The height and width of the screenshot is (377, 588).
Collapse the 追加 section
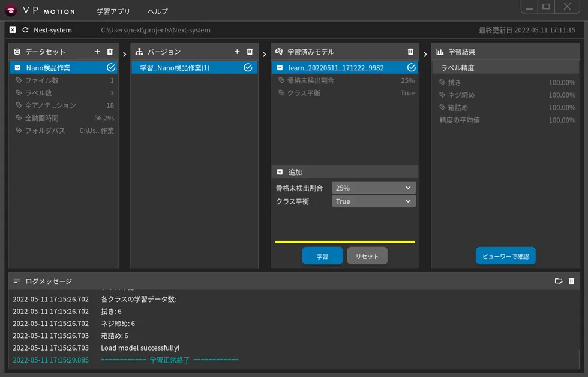pos(280,172)
